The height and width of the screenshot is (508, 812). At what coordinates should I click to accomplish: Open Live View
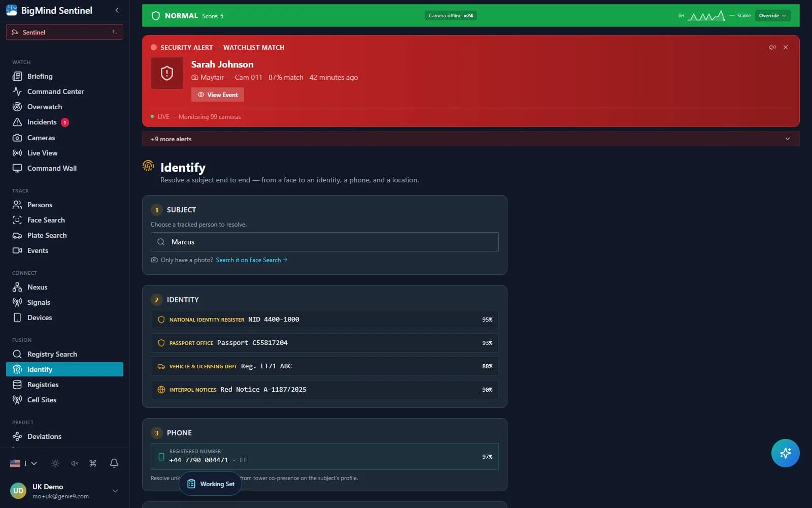tap(64, 153)
